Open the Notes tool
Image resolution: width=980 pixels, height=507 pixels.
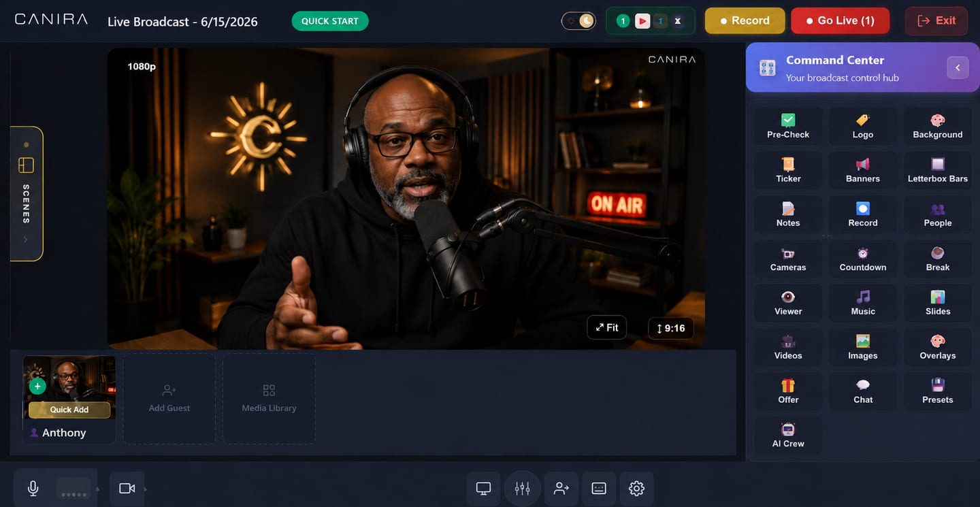point(788,214)
